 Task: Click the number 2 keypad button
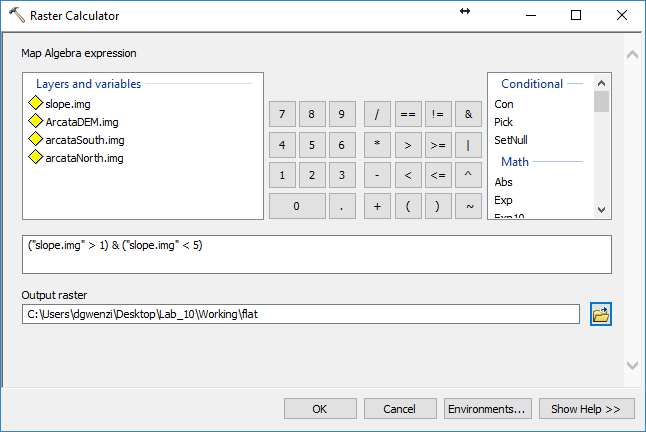[x=312, y=175]
